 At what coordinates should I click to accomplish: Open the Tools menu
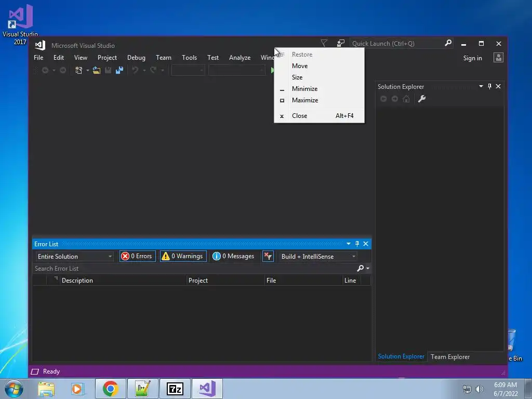(x=189, y=57)
